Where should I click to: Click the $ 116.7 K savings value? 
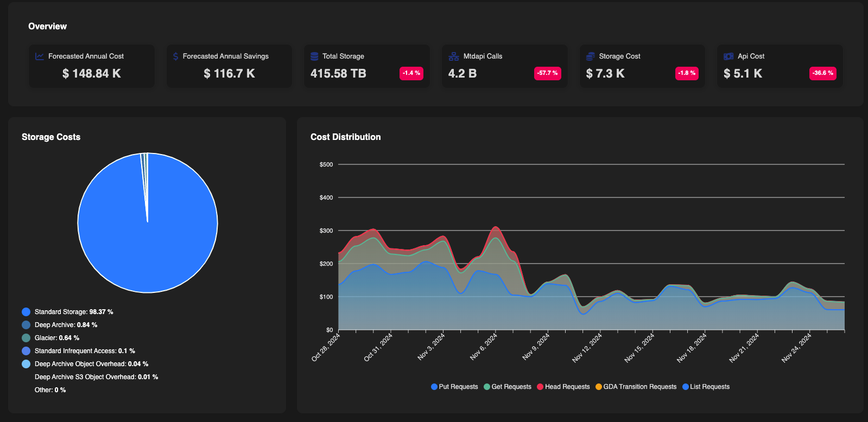(x=229, y=74)
